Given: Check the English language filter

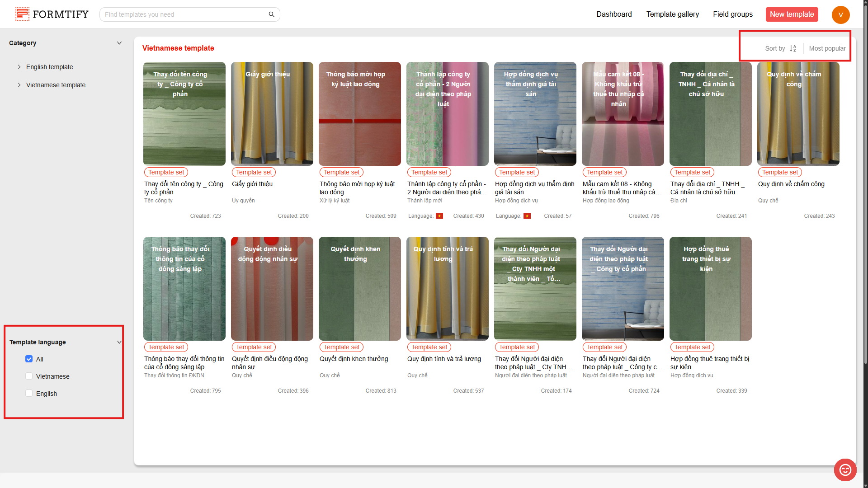Looking at the screenshot, I should point(29,393).
